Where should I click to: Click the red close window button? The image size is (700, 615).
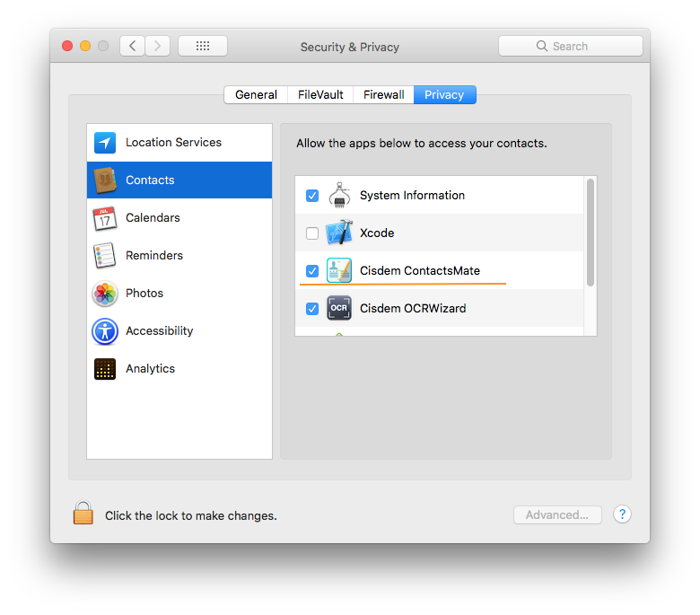[67, 46]
